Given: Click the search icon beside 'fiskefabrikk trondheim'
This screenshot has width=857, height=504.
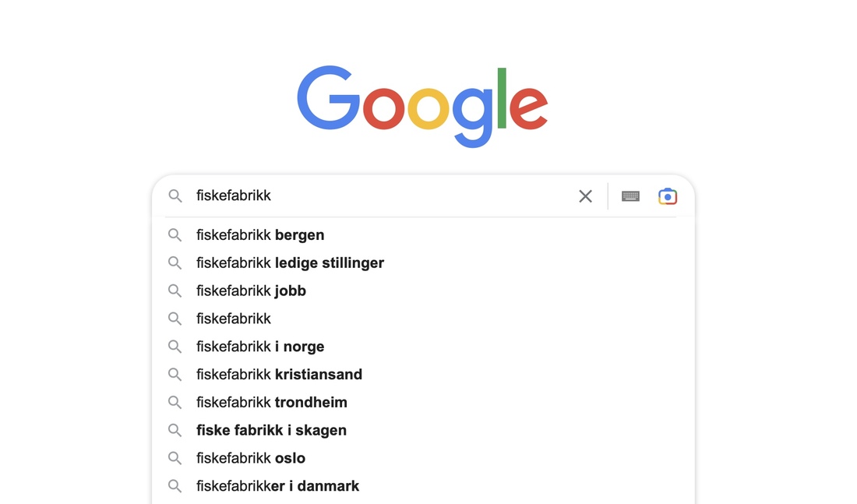Looking at the screenshot, I should tap(175, 403).
